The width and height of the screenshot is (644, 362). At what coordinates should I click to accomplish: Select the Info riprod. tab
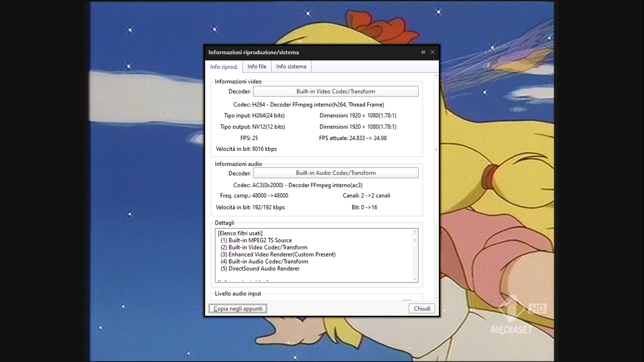[224, 66]
